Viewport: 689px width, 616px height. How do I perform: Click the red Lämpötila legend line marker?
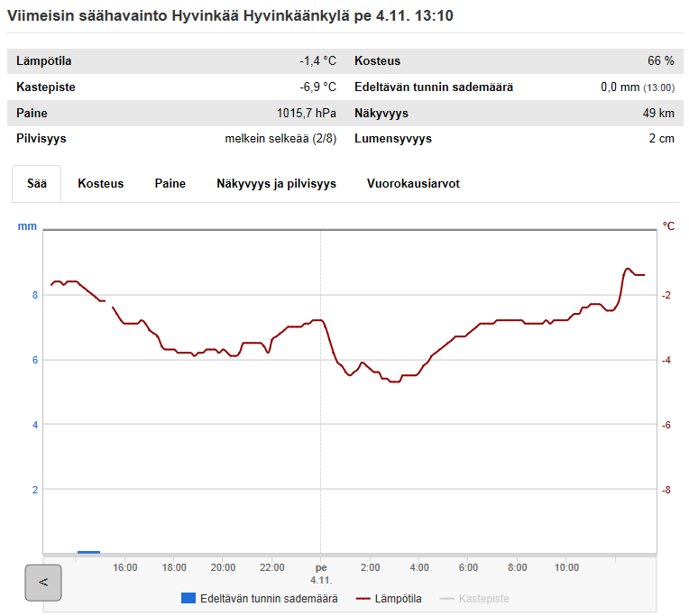click(x=364, y=598)
